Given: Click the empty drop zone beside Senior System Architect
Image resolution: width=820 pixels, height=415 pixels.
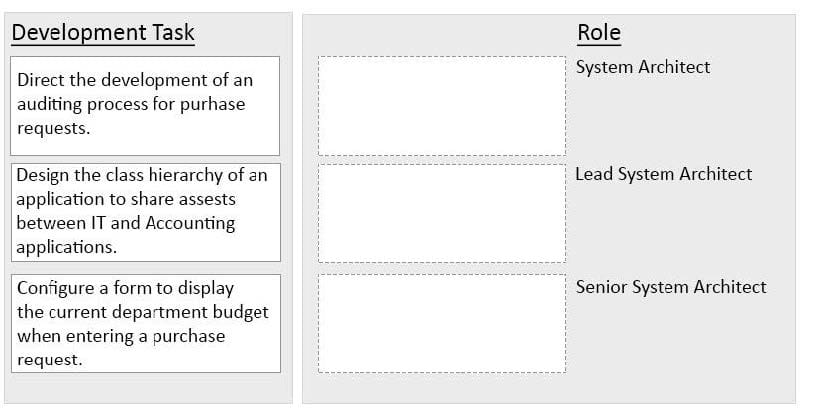Looking at the screenshot, I should (x=442, y=324).
